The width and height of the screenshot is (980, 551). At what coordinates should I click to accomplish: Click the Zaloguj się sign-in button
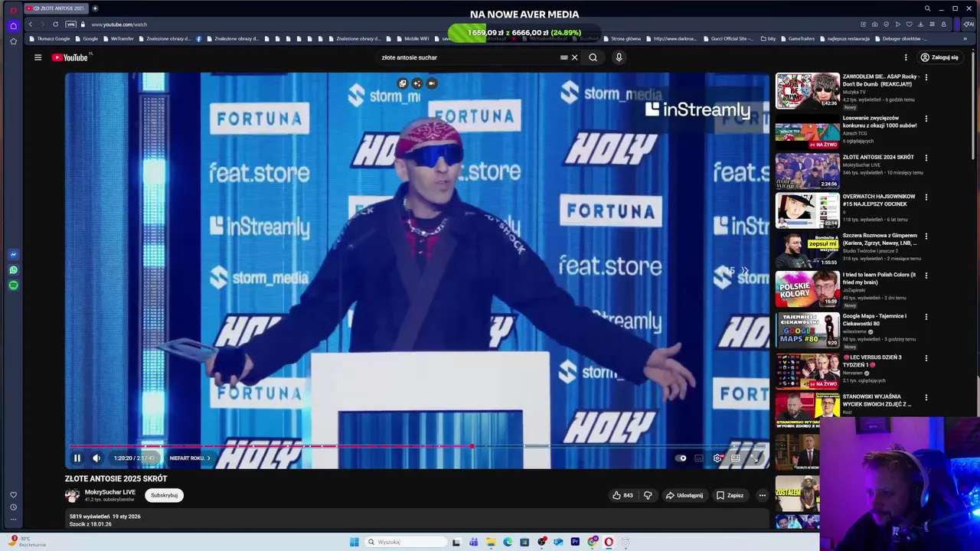tap(939, 57)
